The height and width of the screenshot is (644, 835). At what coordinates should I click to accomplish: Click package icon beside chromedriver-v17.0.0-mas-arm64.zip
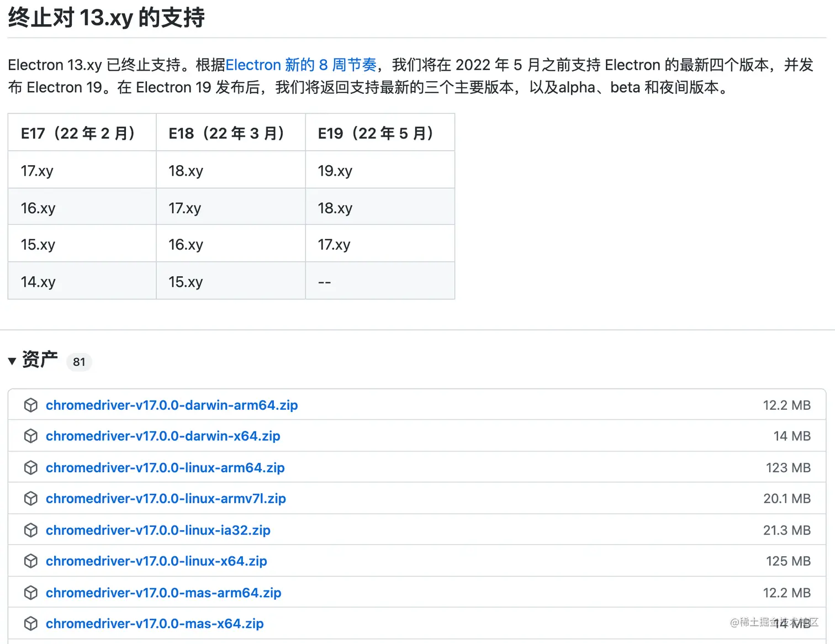[31, 592]
